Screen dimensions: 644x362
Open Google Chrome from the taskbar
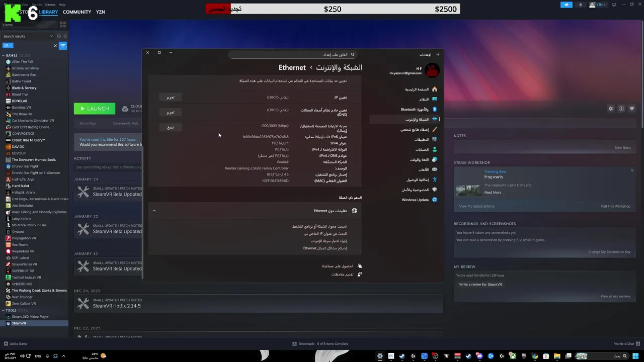click(x=535, y=356)
